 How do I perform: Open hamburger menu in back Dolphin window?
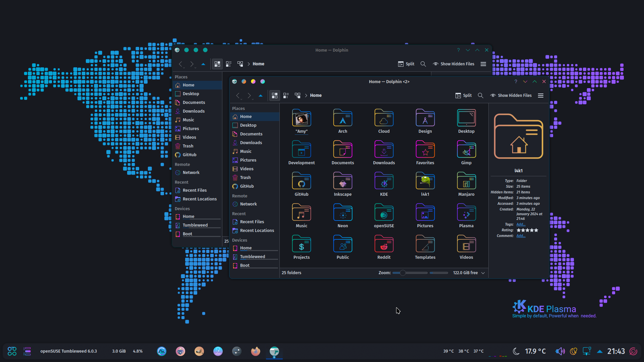[483, 64]
